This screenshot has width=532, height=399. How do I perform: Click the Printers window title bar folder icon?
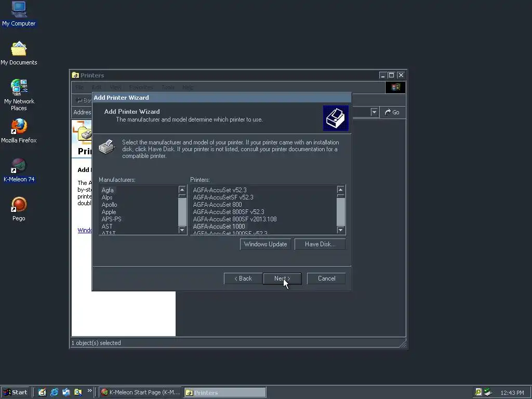point(75,75)
